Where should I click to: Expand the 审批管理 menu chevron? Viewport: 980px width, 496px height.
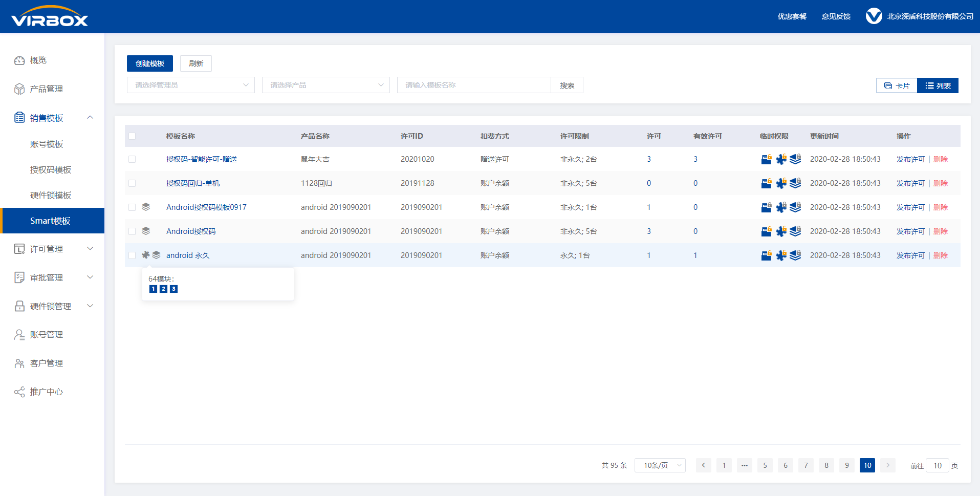coord(90,277)
